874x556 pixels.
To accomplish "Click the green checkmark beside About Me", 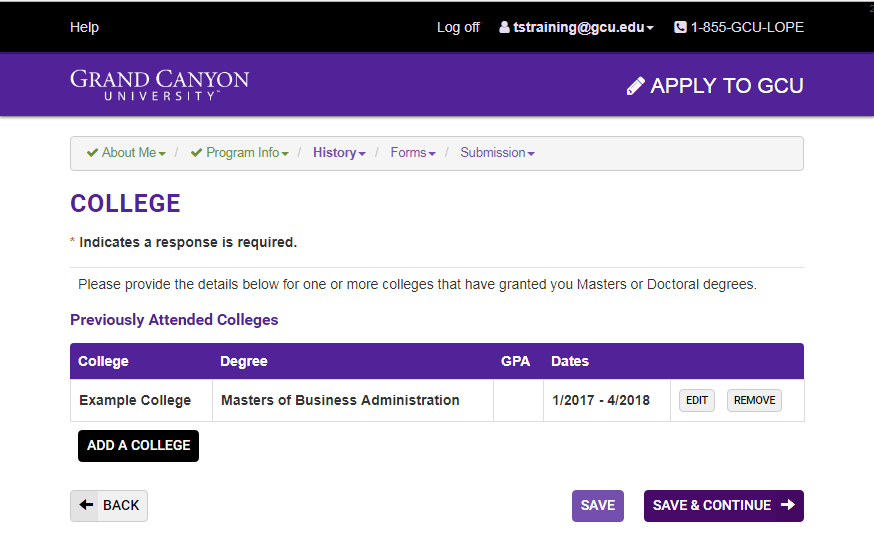I will 92,153.
